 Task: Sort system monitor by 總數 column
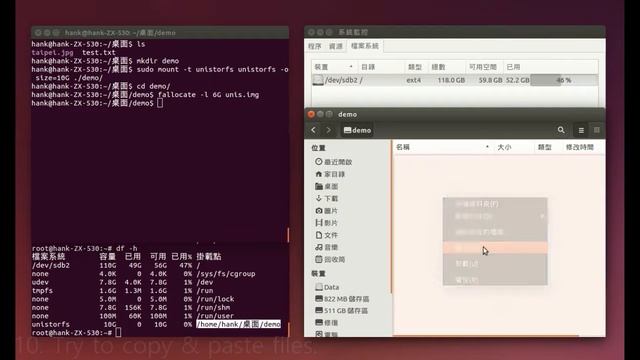click(447, 67)
